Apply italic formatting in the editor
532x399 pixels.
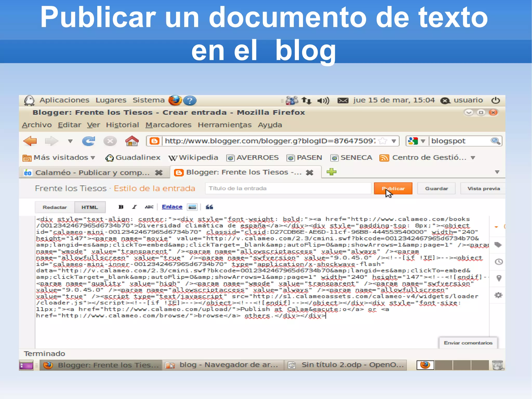pos(134,207)
